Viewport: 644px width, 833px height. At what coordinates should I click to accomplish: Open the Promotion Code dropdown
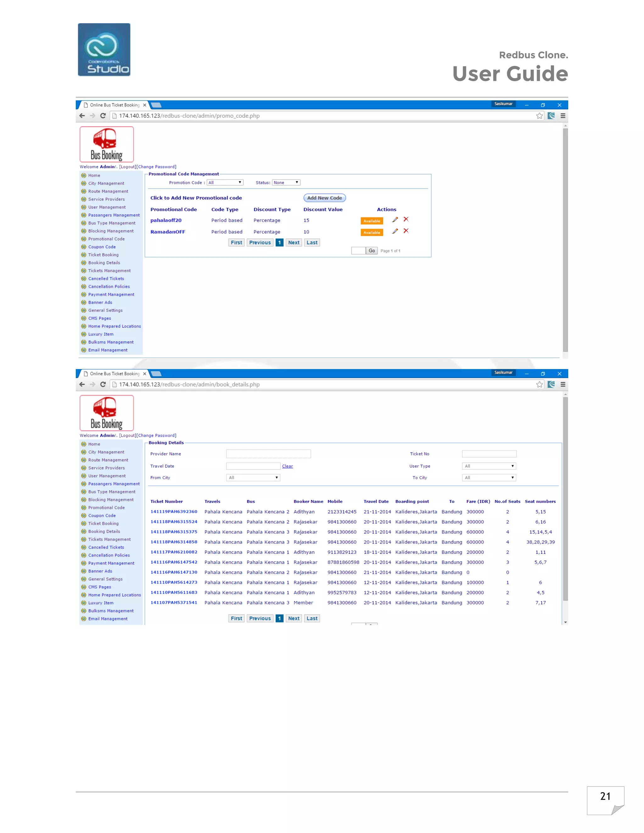[x=225, y=183]
